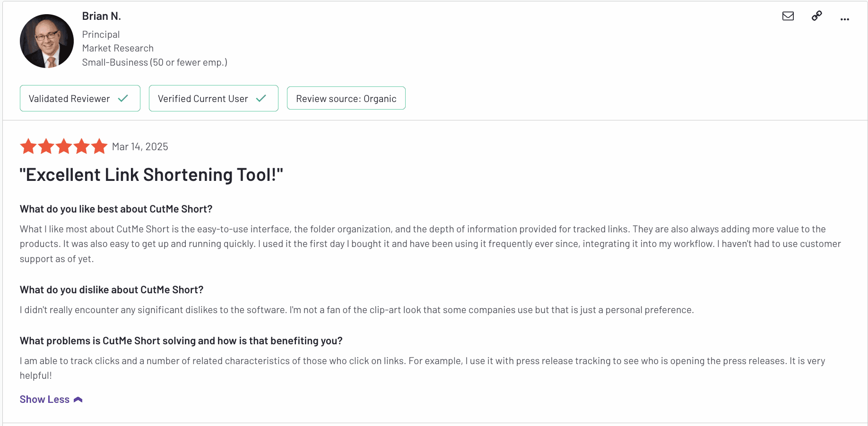Click the Review source: Organic badge
Image resolution: width=868 pixels, height=426 pixels.
346,98
